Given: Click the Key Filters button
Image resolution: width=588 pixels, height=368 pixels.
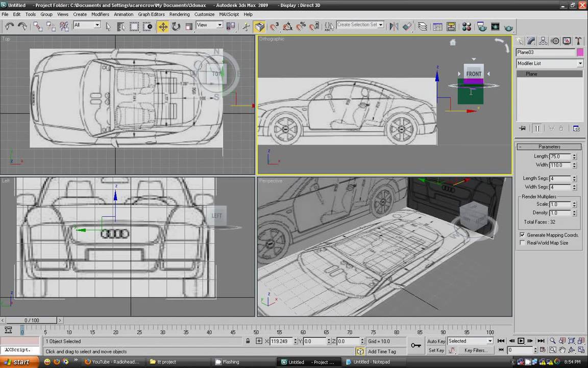Looking at the screenshot, I should 476,350.
